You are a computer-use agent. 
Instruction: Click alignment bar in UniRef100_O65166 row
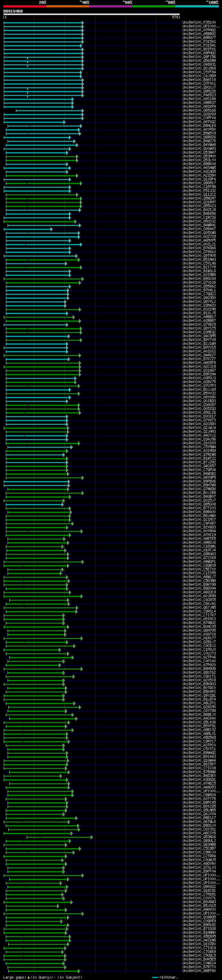50,110
